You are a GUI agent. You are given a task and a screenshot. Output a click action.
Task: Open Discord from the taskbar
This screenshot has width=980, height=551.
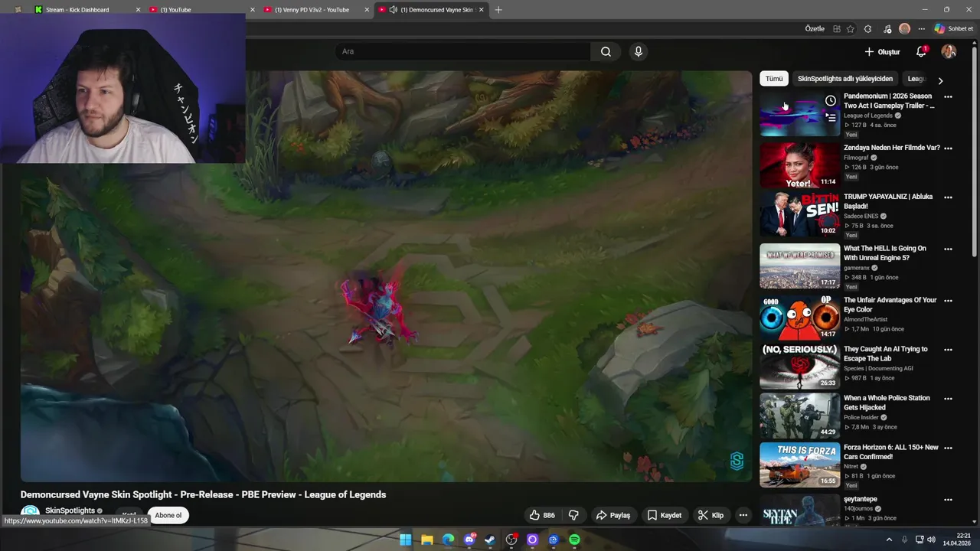pyautogui.click(x=469, y=540)
